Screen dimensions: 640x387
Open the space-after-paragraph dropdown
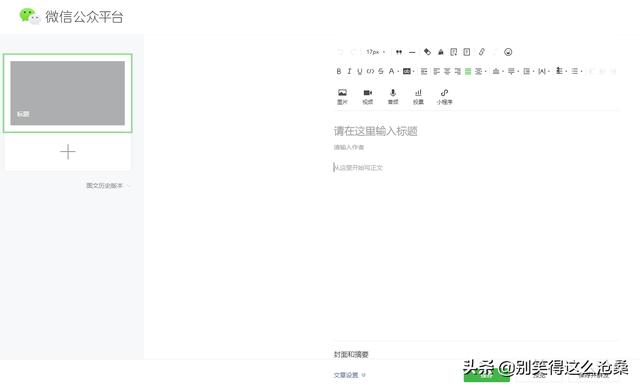[x=513, y=71]
